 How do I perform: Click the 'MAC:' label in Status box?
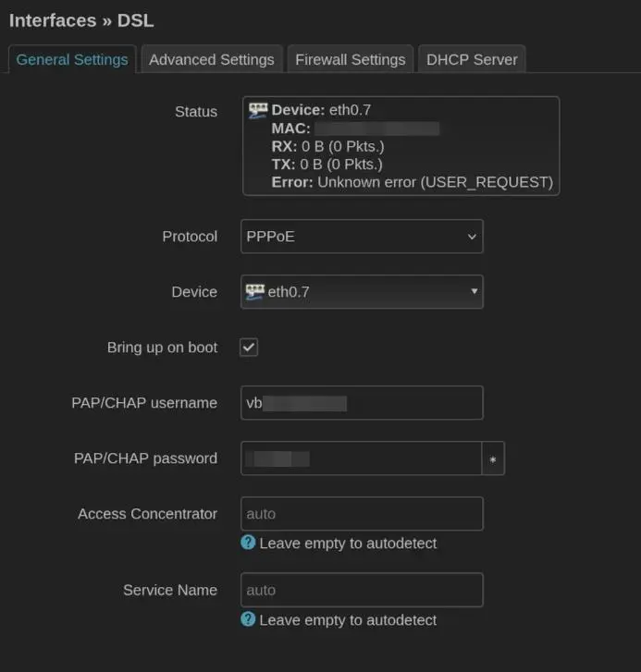(290, 128)
